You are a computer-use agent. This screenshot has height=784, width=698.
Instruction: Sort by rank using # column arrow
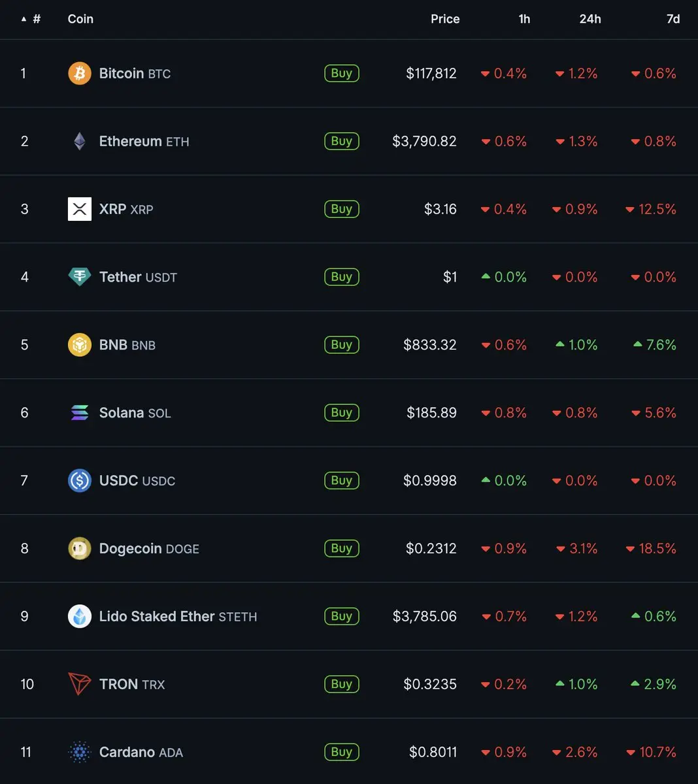[x=31, y=19]
